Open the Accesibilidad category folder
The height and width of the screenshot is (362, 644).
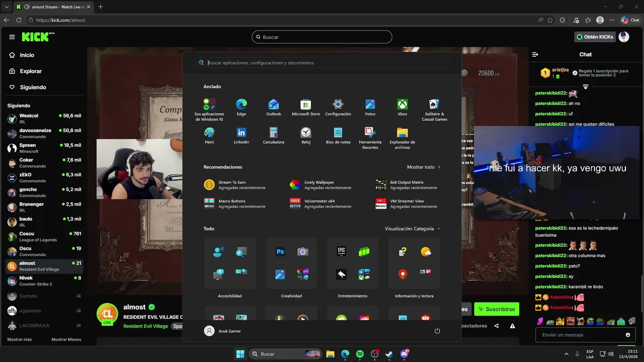click(230, 263)
